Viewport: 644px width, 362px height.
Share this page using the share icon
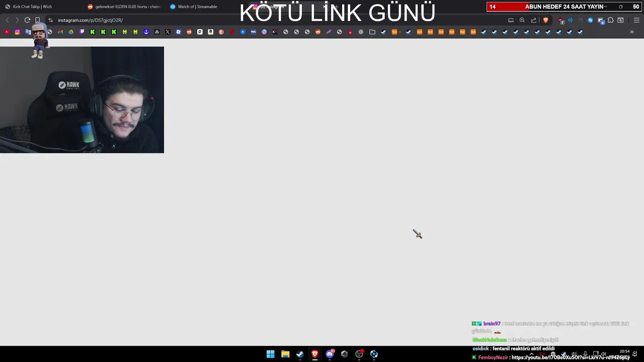pos(533,20)
